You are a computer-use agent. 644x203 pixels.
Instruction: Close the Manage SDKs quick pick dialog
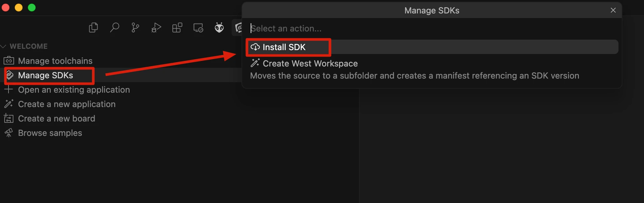(x=613, y=10)
